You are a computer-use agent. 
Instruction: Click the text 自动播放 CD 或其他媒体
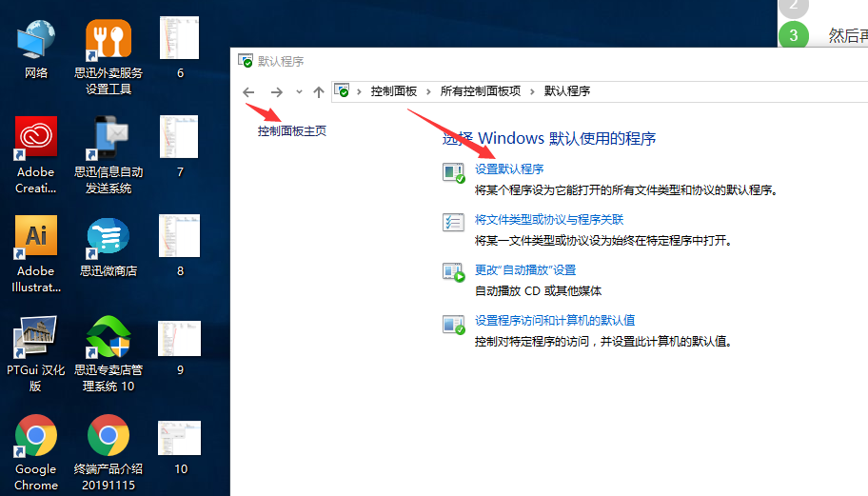(x=538, y=290)
